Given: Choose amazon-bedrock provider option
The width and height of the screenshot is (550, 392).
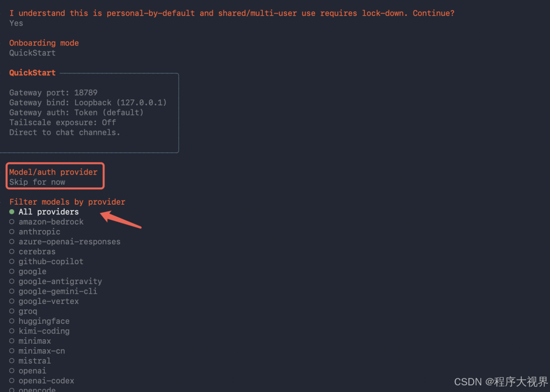Looking at the screenshot, I should [x=51, y=222].
